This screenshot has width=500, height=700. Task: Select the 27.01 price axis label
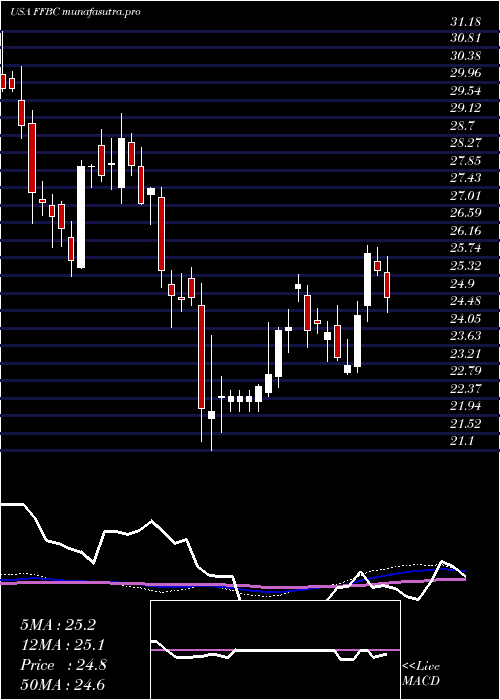[465, 196]
